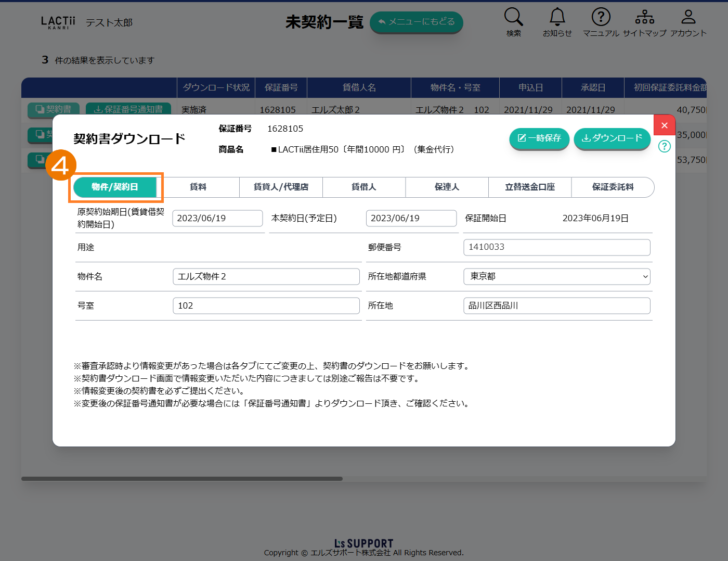Click the 物件名 input field
728x561 pixels.
click(x=266, y=276)
